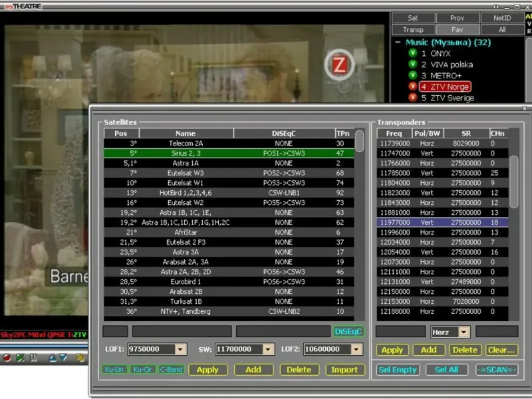This screenshot has height=399, width=532.
Task: Switch to the Prov channel tab
Action: click(458, 18)
